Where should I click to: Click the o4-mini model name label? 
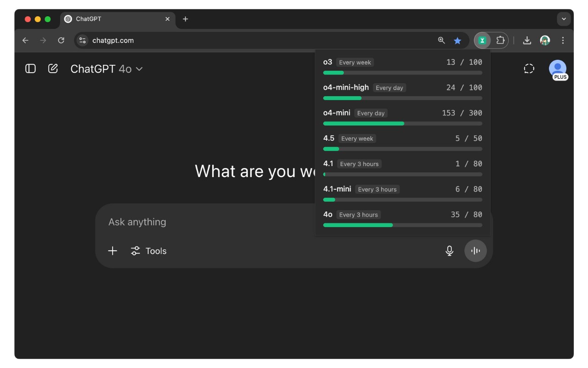(337, 113)
